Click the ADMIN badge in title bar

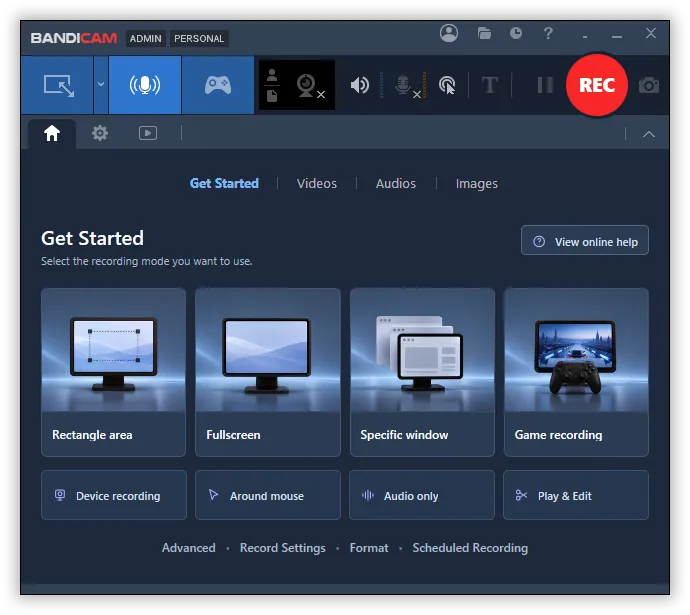[146, 39]
